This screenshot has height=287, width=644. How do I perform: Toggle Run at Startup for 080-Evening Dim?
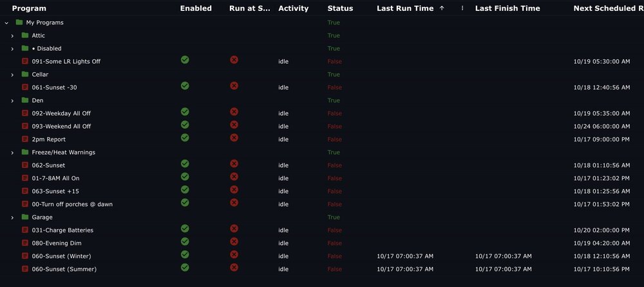pos(234,241)
